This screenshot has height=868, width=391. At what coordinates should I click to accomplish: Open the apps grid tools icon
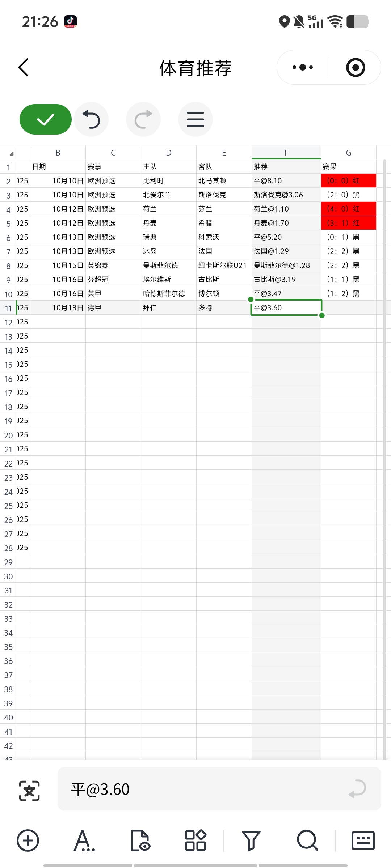tap(195, 840)
